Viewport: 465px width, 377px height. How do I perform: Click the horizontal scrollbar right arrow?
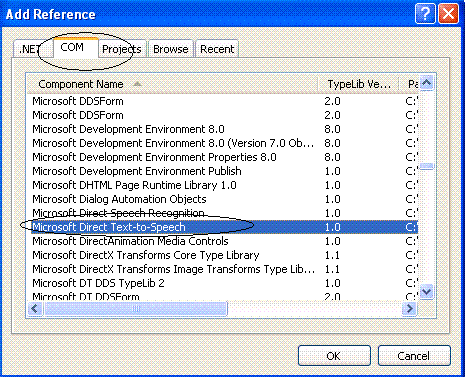(410, 309)
